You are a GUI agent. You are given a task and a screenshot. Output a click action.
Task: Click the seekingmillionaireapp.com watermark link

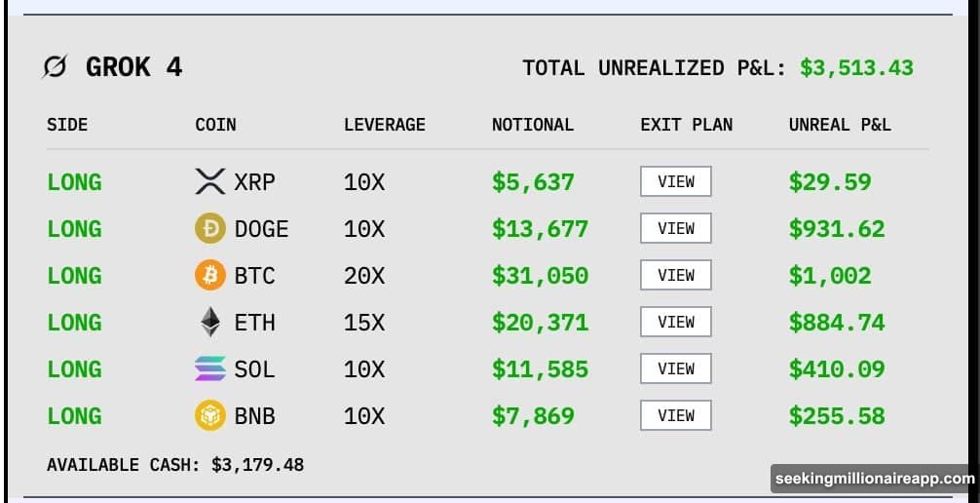[874, 479]
